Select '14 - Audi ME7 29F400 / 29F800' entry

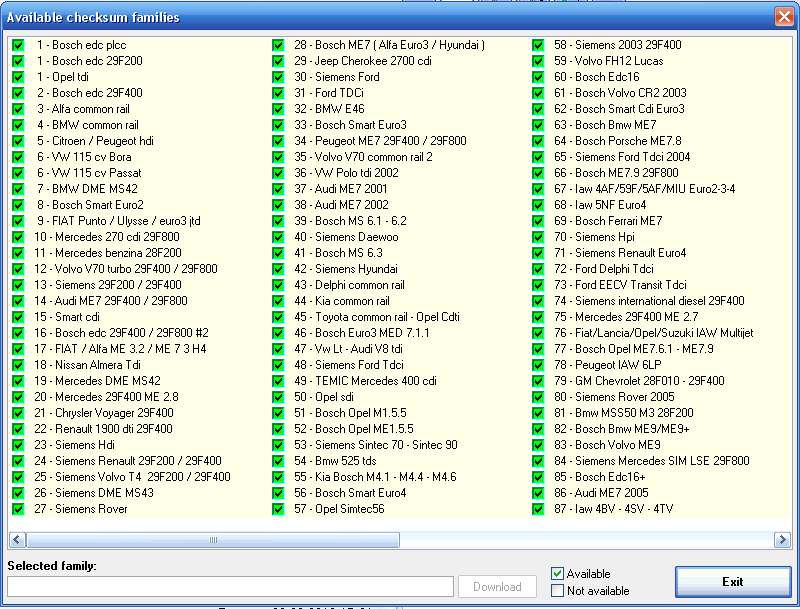pyautogui.click(x=111, y=301)
